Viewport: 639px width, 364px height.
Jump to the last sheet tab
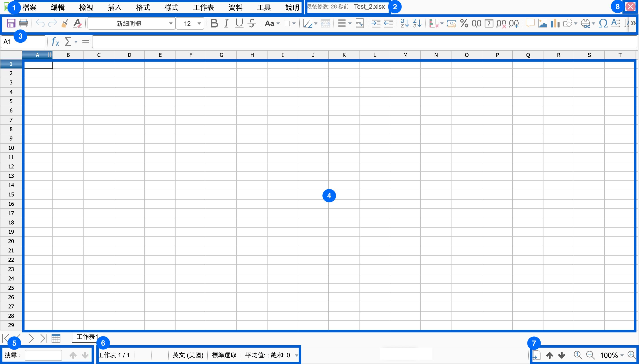tap(44, 338)
